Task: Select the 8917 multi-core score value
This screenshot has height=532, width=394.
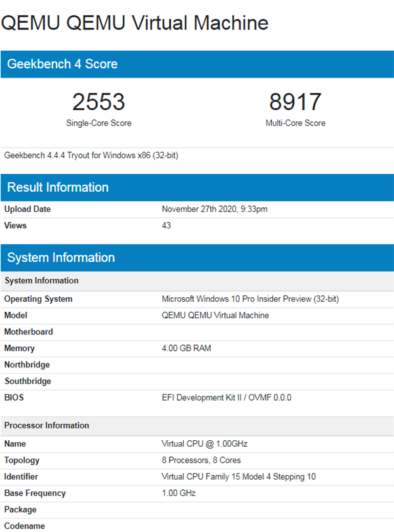Action: point(295,102)
